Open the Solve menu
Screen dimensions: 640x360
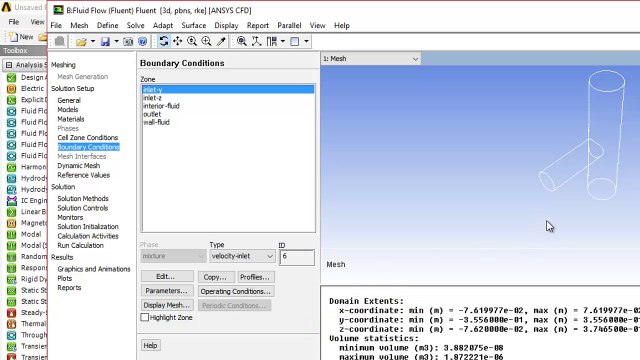tap(136, 25)
